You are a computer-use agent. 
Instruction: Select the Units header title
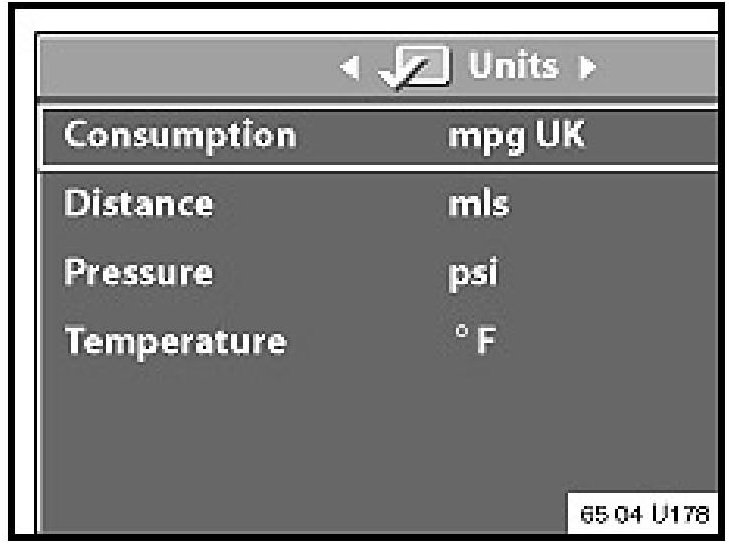point(513,65)
